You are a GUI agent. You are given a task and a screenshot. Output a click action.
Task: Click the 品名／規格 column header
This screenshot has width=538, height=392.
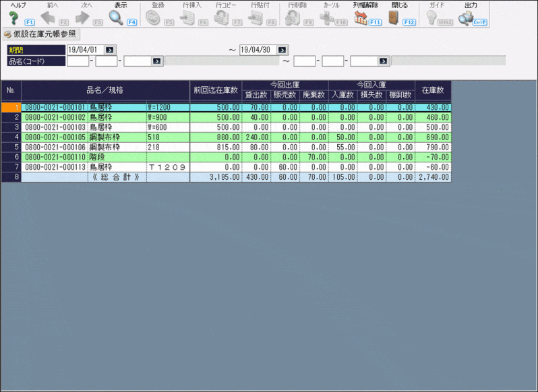[x=105, y=90]
